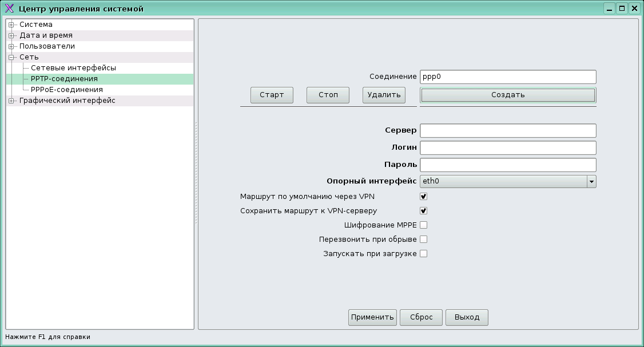This screenshot has height=347, width=644.
Task: Click the X window menu icon
Action: click(9, 9)
